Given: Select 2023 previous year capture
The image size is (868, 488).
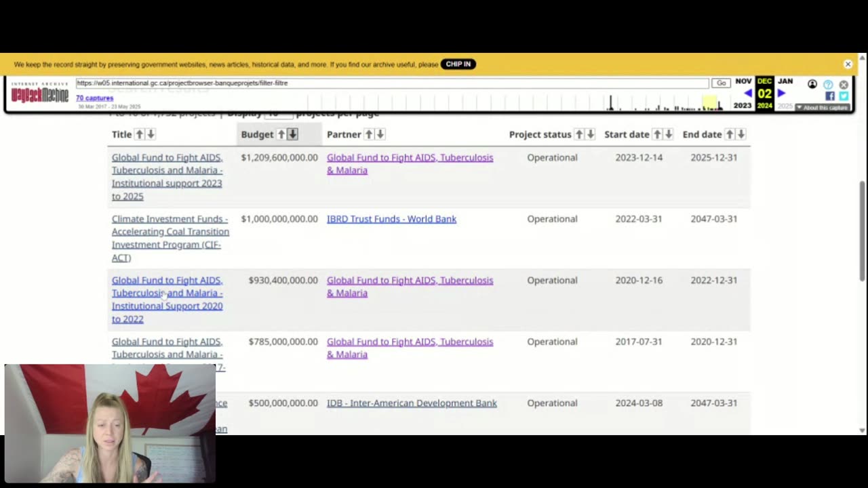Looking at the screenshot, I should click(743, 106).
